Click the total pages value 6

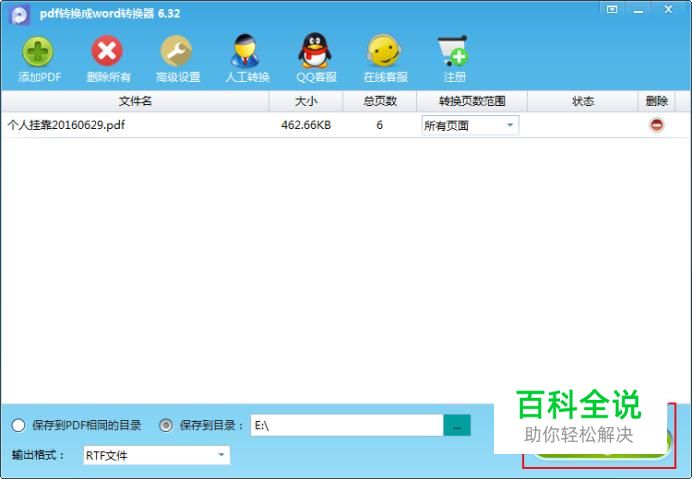[x=380, y=125]
